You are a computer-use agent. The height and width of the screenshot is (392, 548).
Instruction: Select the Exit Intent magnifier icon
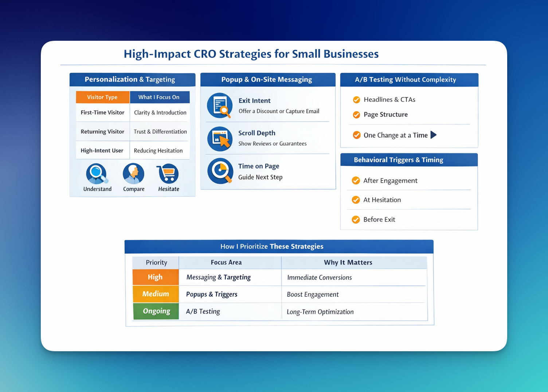tap(220, 106)
